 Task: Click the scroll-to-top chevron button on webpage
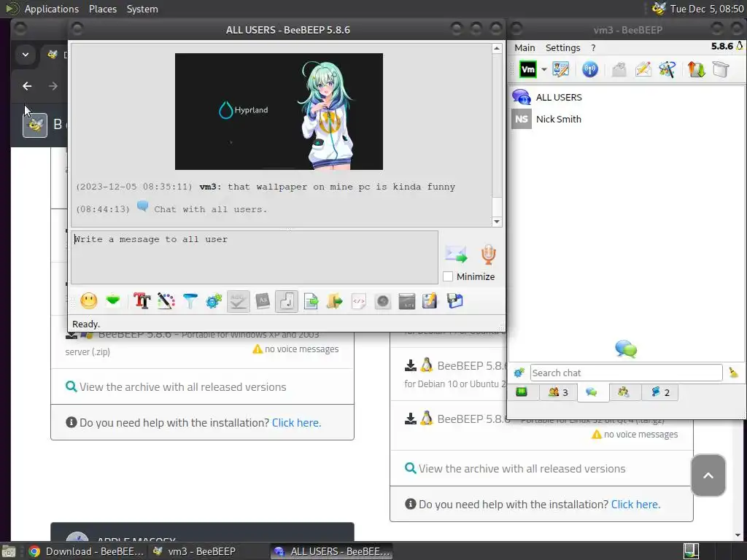coord(708,475)
